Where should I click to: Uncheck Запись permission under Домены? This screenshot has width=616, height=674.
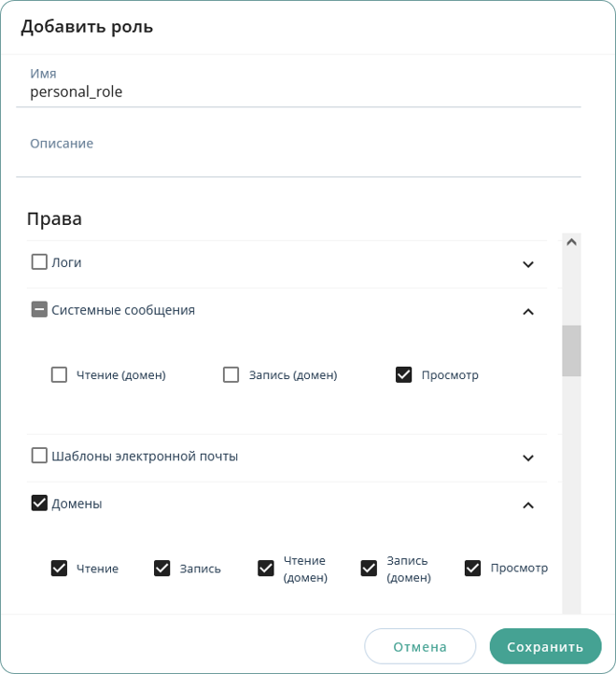pos(162,569)
